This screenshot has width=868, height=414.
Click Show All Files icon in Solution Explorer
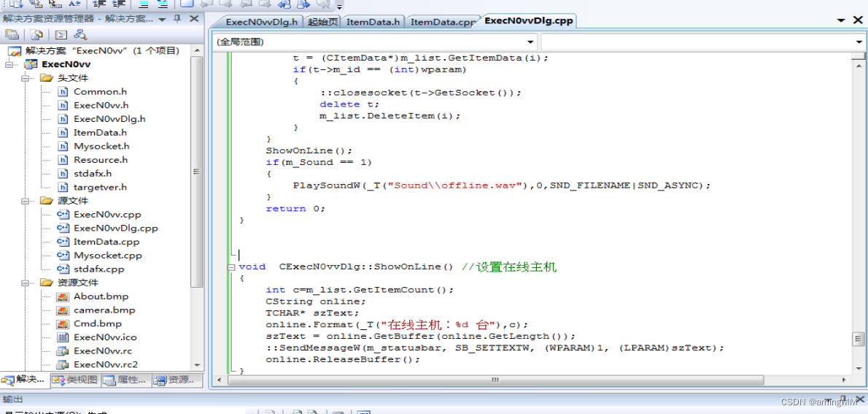pyautogui.click(x=36, y=34)
